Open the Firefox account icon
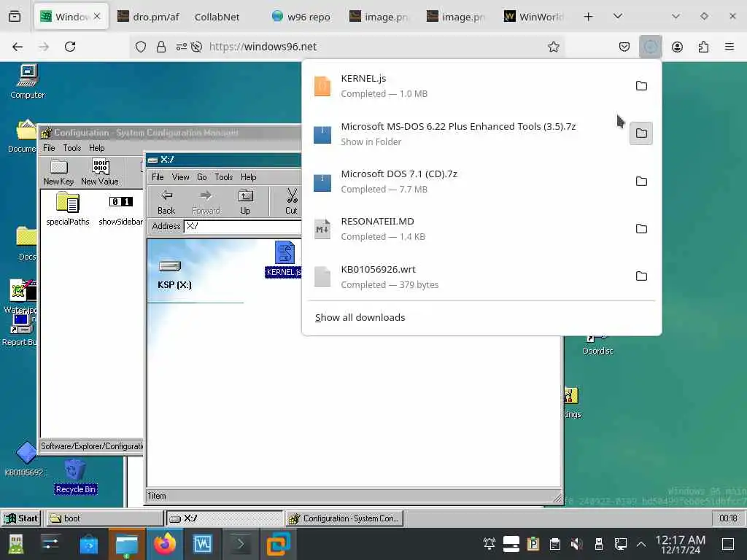 [677, 47]
